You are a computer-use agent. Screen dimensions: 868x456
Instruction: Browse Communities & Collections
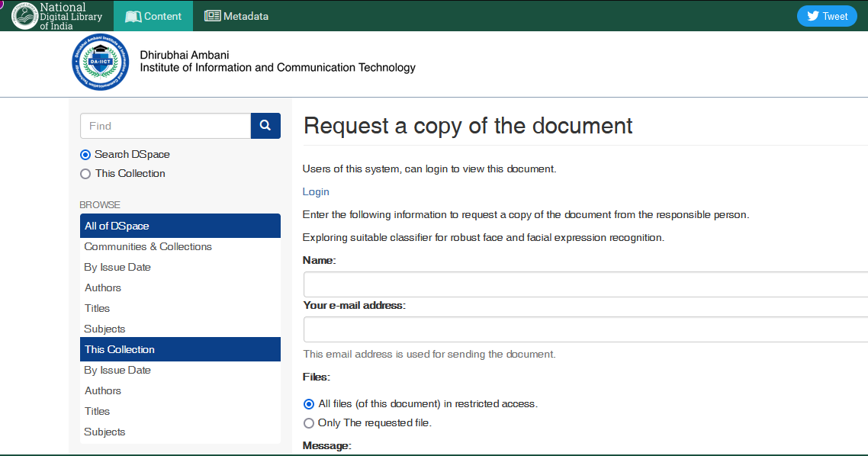click(148, 246)
